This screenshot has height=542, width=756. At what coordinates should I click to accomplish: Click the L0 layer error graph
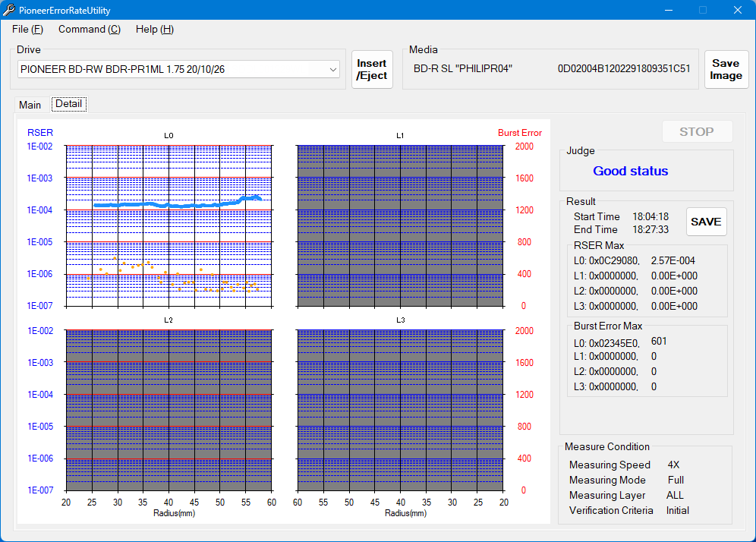169,225
